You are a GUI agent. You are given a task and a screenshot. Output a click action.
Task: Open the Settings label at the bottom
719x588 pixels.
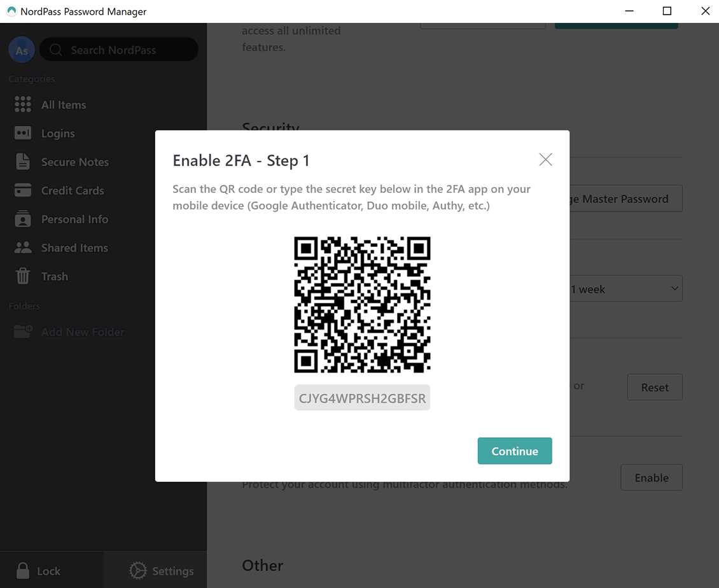tap(173, 571)
